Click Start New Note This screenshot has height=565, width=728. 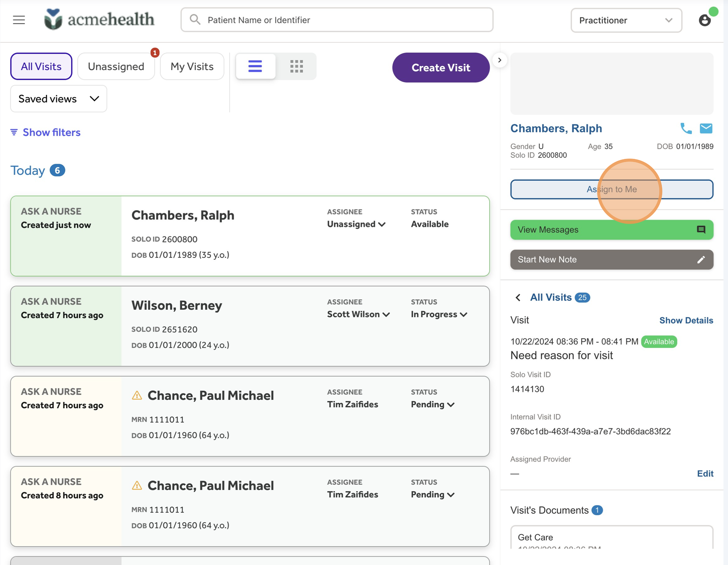coord(612,260)
